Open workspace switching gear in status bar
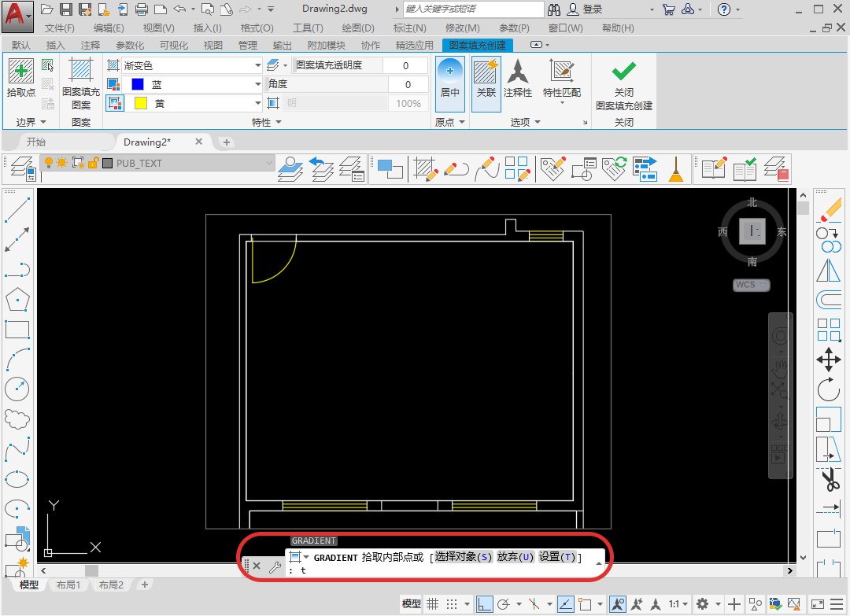Screen dimensions: 850x616 703,603
